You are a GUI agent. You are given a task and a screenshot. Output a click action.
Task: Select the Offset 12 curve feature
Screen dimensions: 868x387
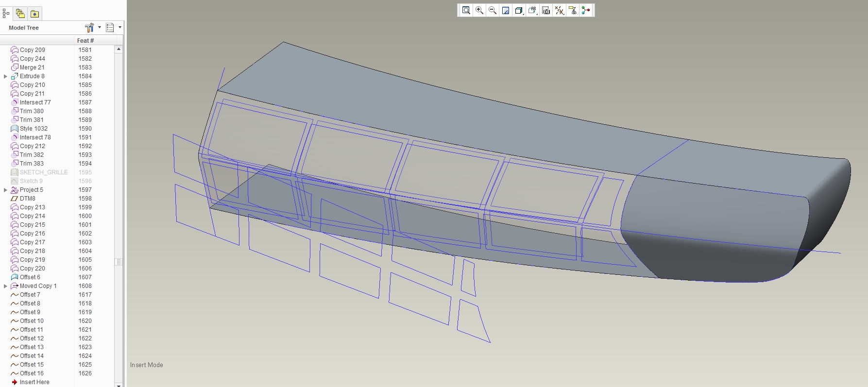tap(32, 338)
